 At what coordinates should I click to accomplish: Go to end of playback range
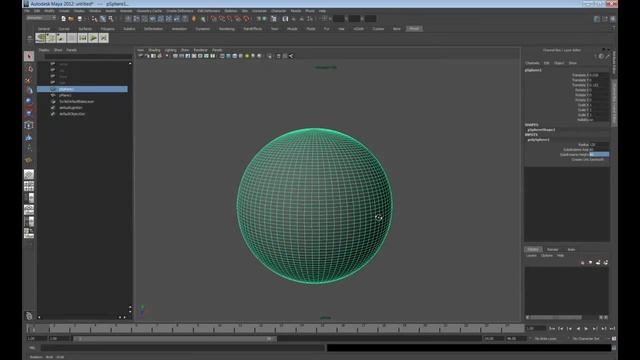tap(612, 329)
